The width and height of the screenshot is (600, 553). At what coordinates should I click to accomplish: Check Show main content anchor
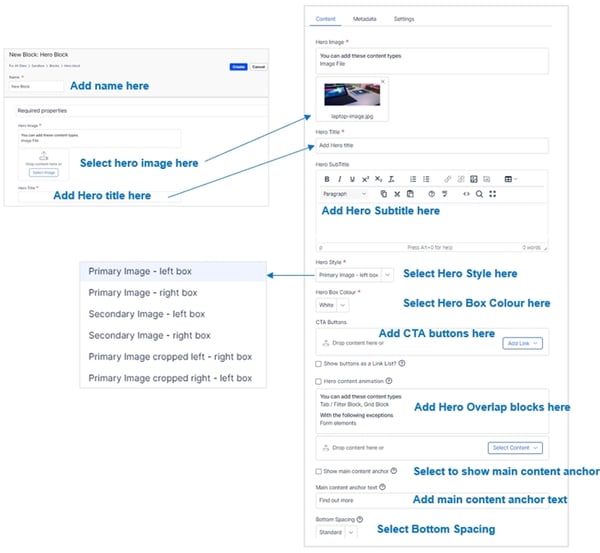(x=319, y=471)
